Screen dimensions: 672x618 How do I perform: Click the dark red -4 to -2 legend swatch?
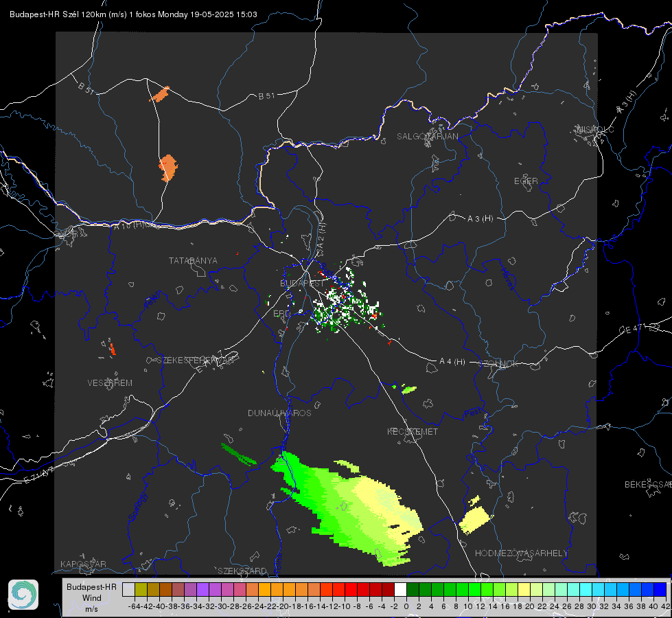388,589
